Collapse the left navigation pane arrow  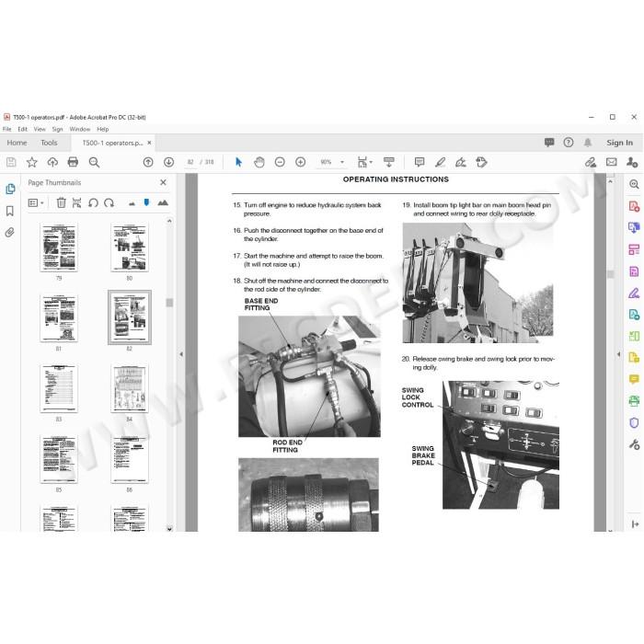[181, 354]
